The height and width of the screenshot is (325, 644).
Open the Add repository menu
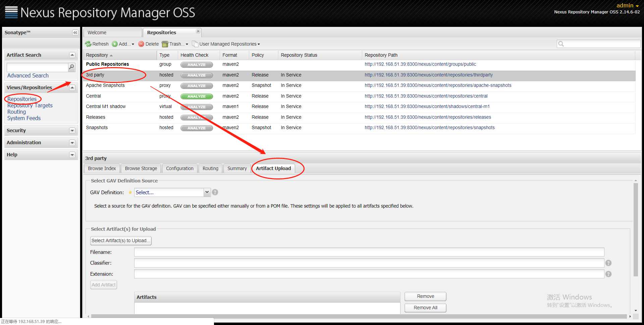[123, 44]
